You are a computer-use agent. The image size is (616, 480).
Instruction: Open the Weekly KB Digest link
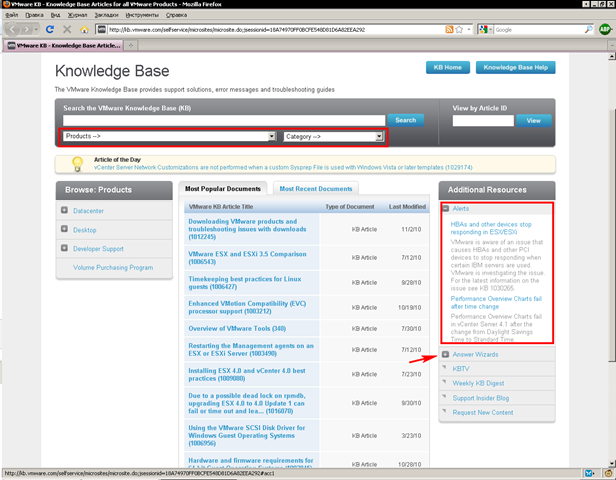pyautogui.click(x=478, y=383)
